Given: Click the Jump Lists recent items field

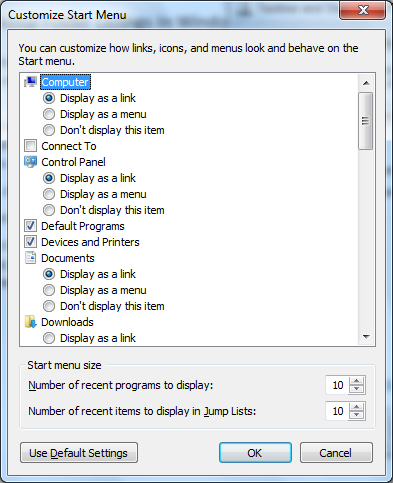Looking at the screenshot, I should (337, 411).
